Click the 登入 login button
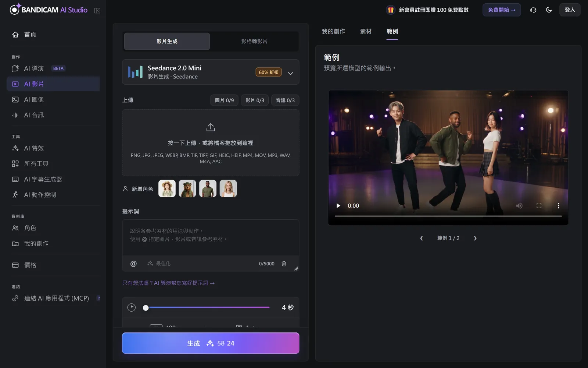The height and width of the screenshot is (368, 588). 570,10
